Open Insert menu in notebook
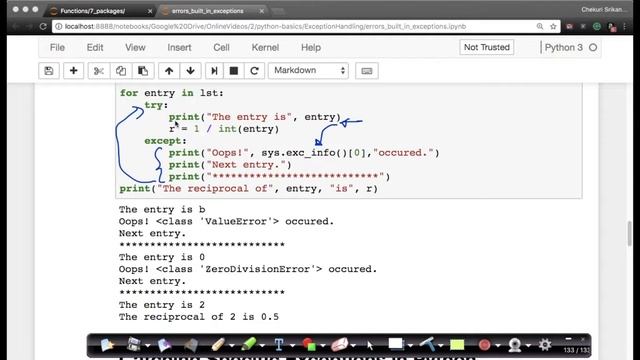The height and width of the screenshot is (360, 640). pos(179,47)
